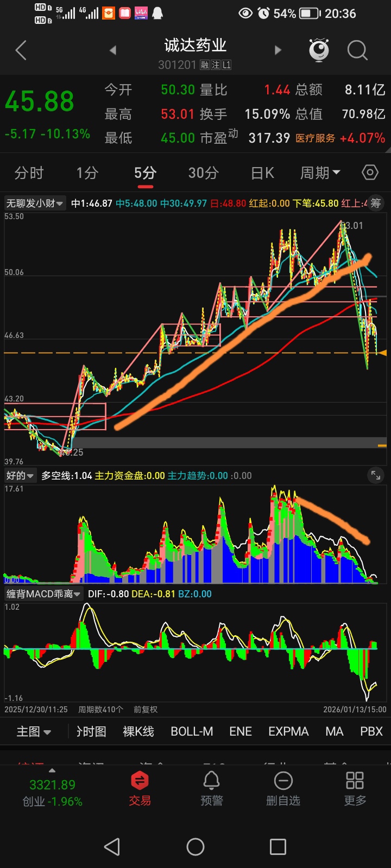Tap the 融 margin badge under title
The image size is (391, 868).
pyautogui.click(x=205, y=65)
